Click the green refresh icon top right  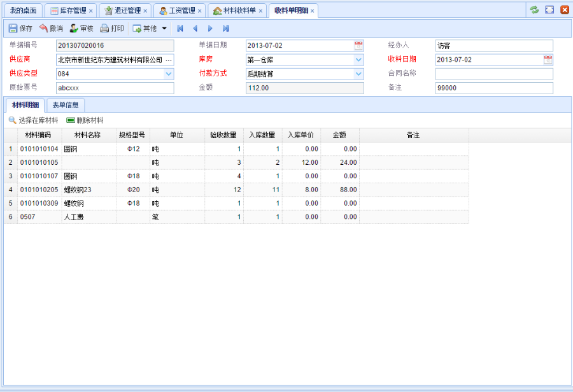point(535,9)
